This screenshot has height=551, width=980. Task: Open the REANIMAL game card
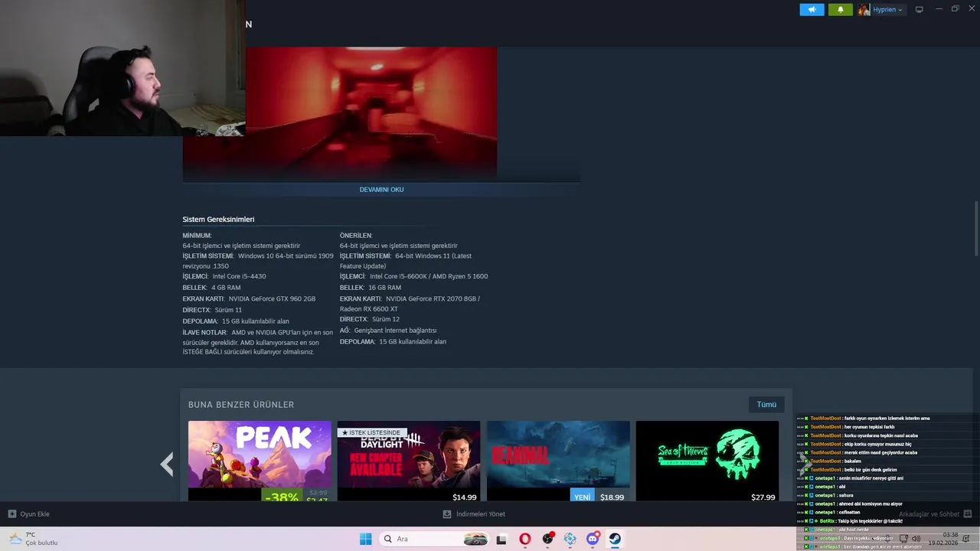(558, 461)
